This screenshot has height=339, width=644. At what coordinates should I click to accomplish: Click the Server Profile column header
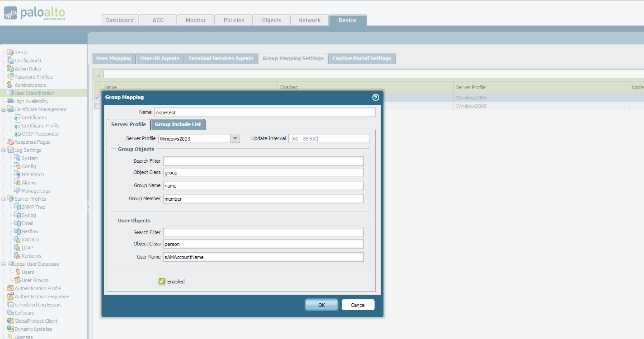point(541,87)
